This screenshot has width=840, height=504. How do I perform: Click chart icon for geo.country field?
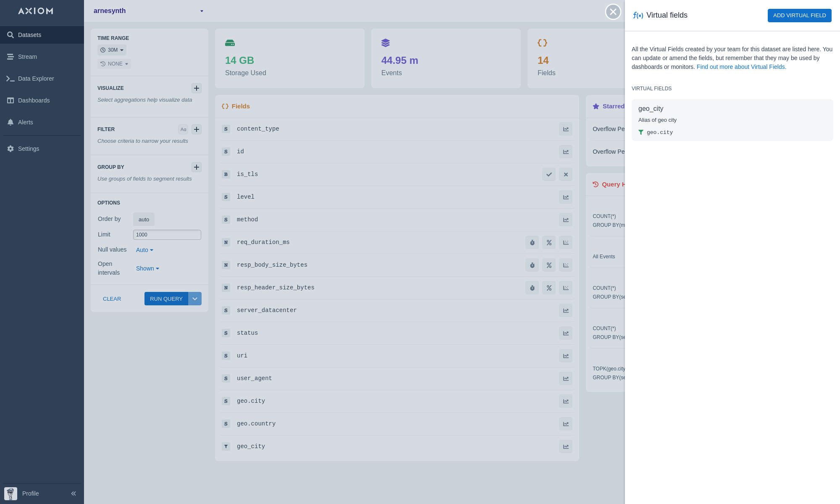[566, 424]
